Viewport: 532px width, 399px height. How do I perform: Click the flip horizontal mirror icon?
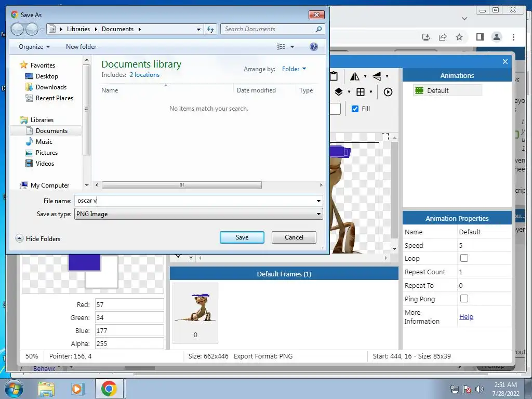(x=355, y=76)
